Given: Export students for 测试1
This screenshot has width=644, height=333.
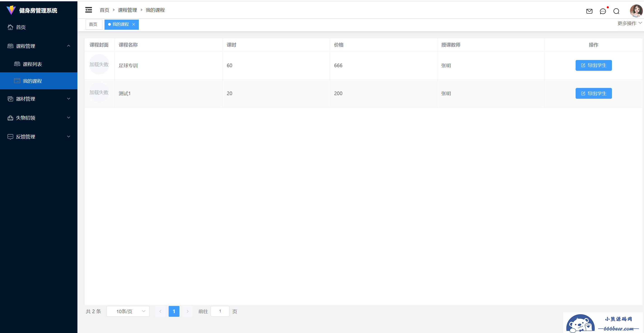Looking at the screenshot, I should click(x=593, y=93).
